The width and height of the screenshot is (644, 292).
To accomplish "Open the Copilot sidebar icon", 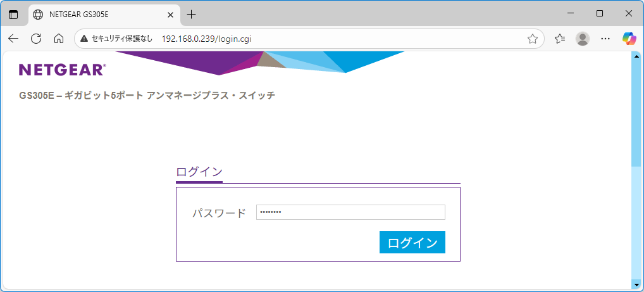I will [x=629, y=39].
